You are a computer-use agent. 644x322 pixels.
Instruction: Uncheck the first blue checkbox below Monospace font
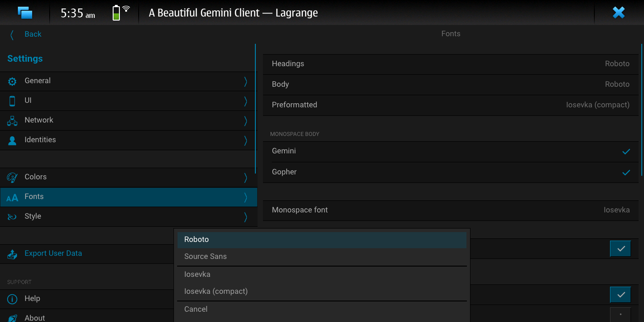620,249
